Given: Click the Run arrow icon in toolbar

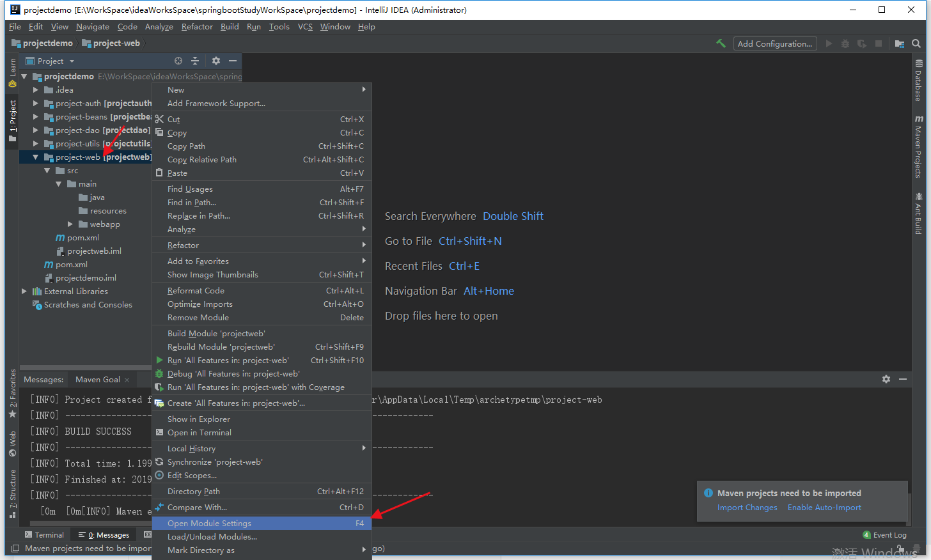Looking at the screenshot, I should pyautogui.click(x=829, y=43).
